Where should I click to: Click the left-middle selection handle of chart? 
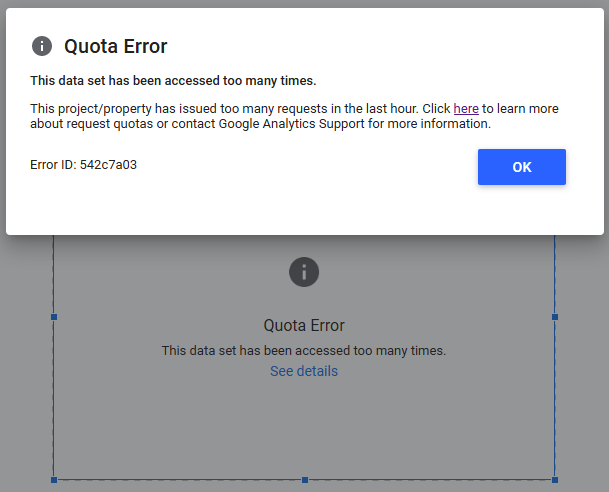[x=54, y=317]
